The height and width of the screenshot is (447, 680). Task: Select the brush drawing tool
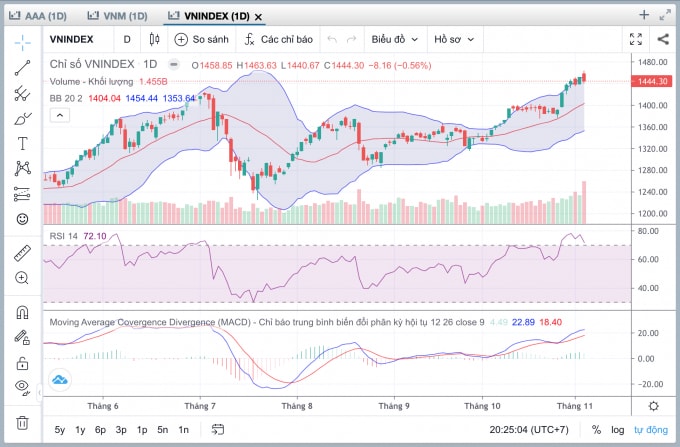pos(23,118)
